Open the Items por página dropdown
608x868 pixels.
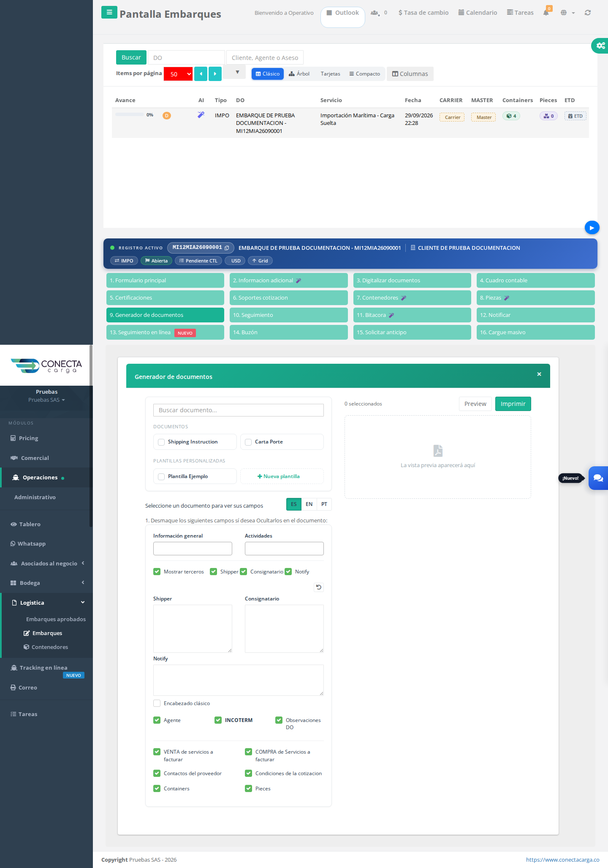click(x=178, y=74)
